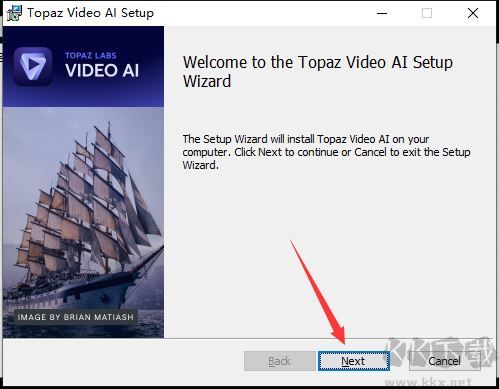The image size is (499, 389).
Task: Click the greyed-out Back button
Action: point(280,361)
